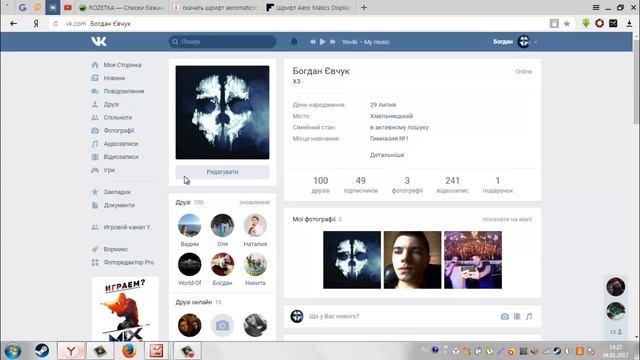The width and height of the screenshot is (640, 360).
Task: Open friend Никита's avatar
Action: coord(255,264)
